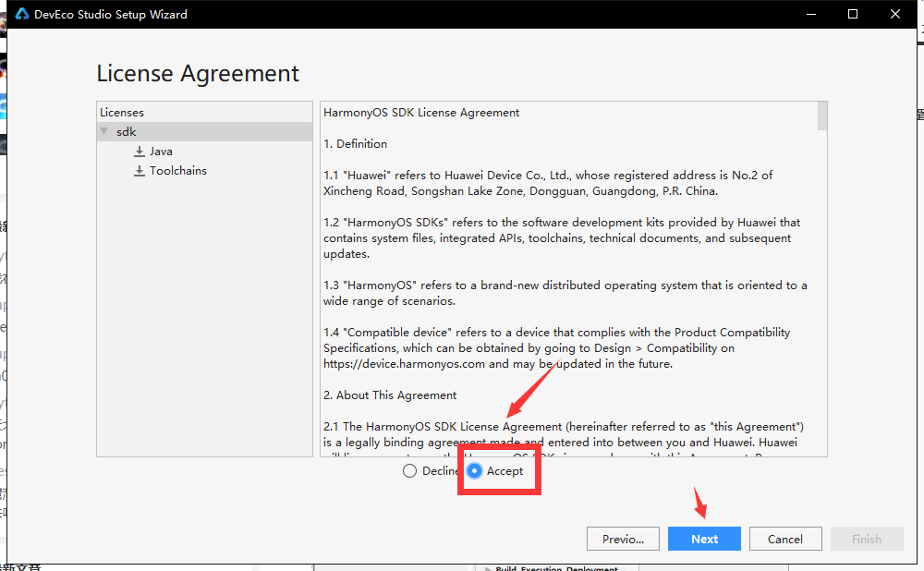Select the Java license item
The image size is (924, 571).
(161, 152)
